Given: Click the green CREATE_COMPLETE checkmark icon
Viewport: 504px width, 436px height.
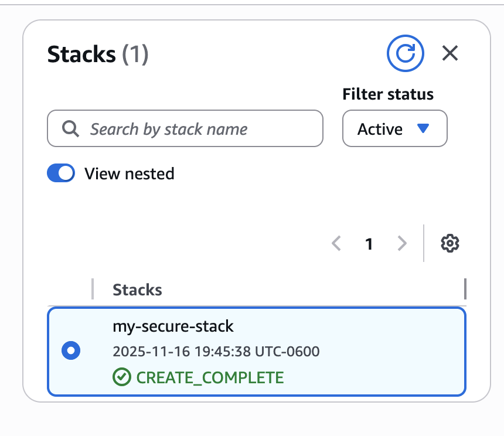Looking at the screenshot, I should pyautogui.click(x=121, y=377).
